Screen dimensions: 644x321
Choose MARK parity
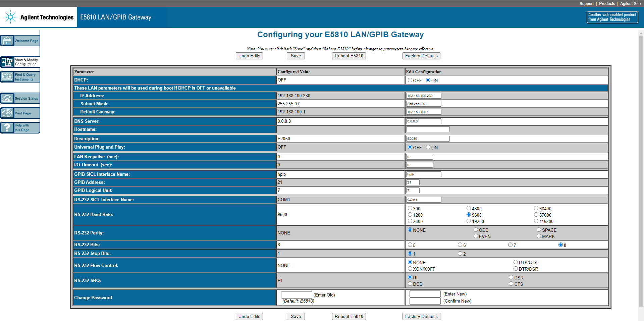click(x=539, y=236)
